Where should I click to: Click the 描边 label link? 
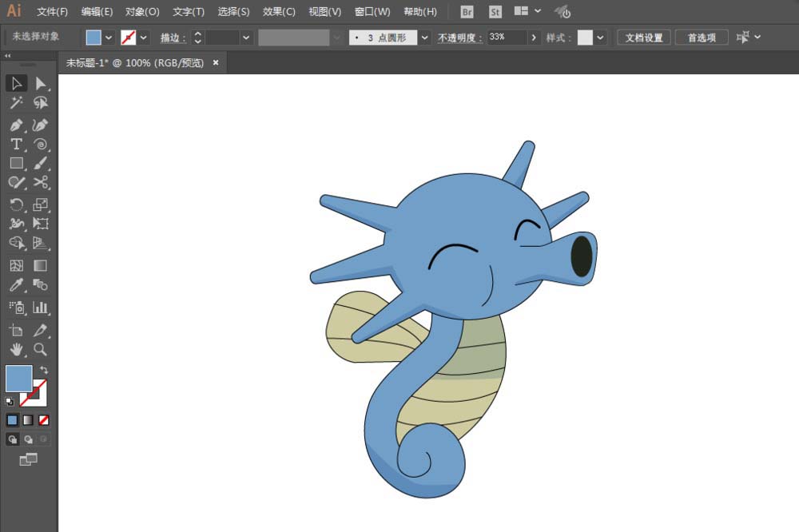[x=173, y=38]
